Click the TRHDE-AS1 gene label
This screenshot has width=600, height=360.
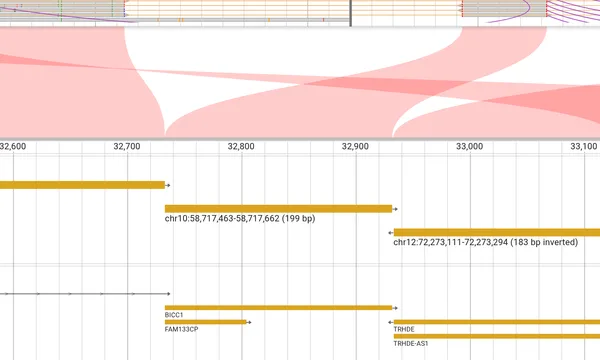411,344
